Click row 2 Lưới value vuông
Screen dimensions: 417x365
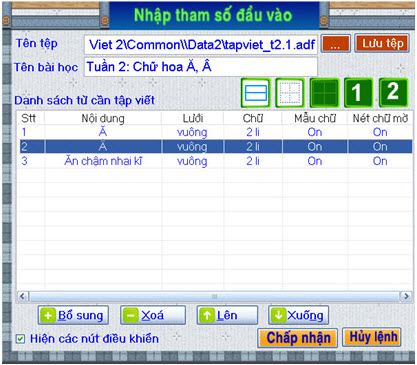click(192, 147)
